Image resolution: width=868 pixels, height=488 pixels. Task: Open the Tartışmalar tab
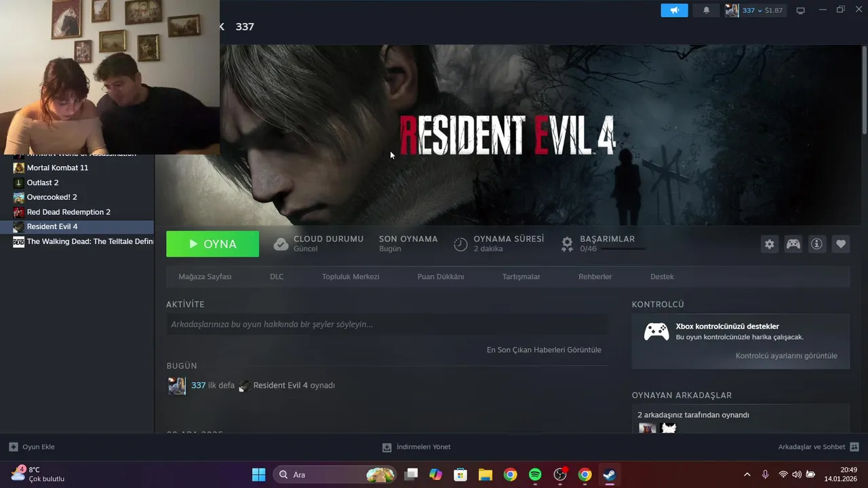coord(521,277)
